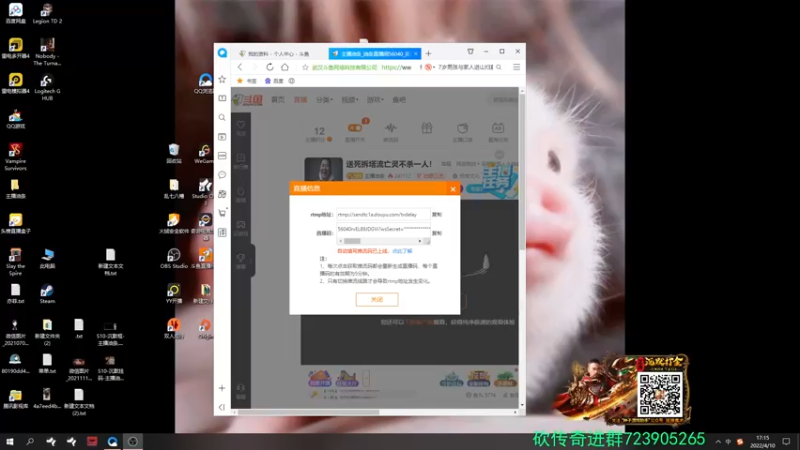Expand the 游戏 dropdown in site nav
This screenshot has width=800, height=450.
(x=375, y=100)
